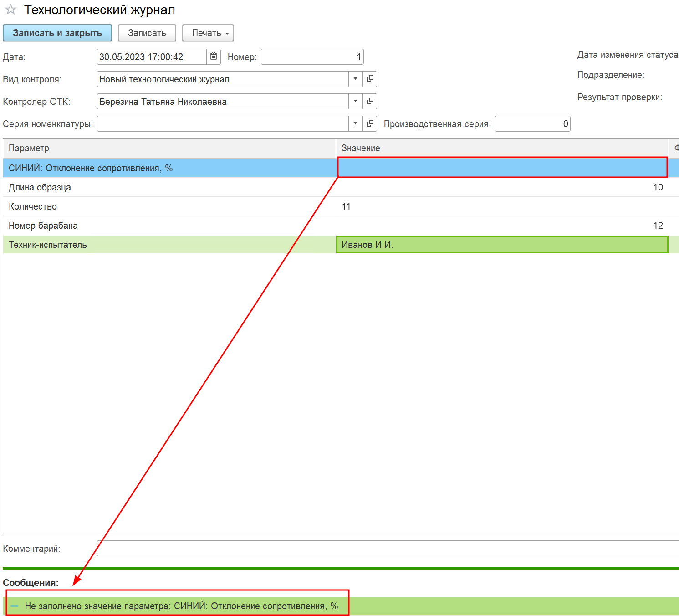This screenshot has height=616, width=679.
Task: Open the unfilled parameter warning message
Action: click(x=181, y=606)
